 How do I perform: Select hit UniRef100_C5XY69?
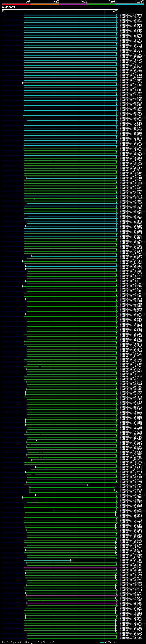(131, 20)
